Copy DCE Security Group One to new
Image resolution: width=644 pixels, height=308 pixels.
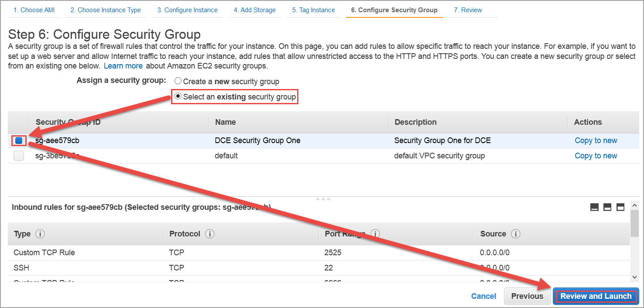596,140
